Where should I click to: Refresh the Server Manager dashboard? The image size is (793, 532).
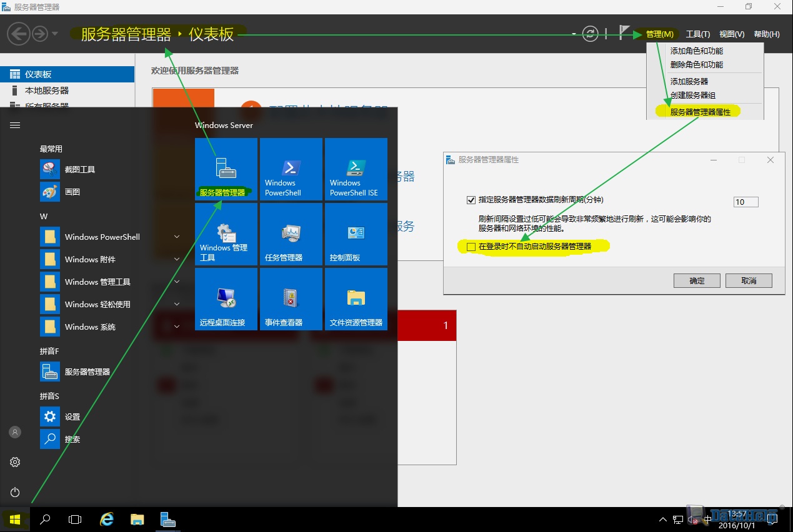click(590, 34)
